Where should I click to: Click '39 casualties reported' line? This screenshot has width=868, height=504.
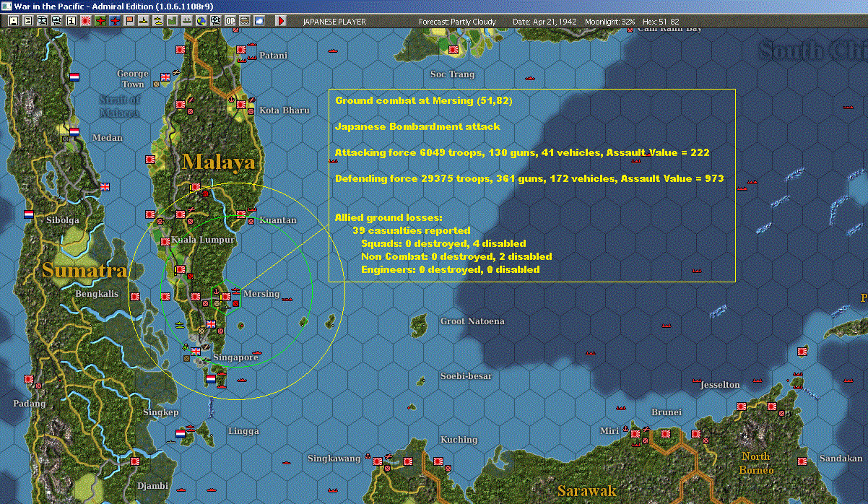[x=412, y=230]
